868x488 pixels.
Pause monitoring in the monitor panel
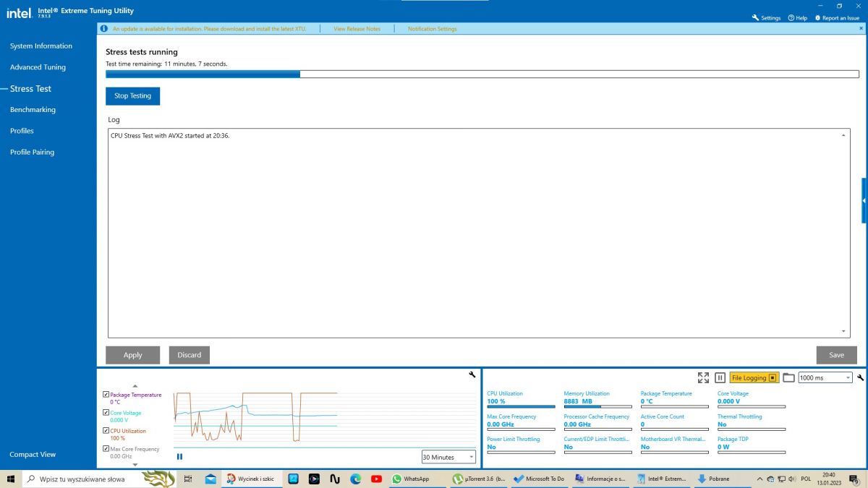coord(720,377)
